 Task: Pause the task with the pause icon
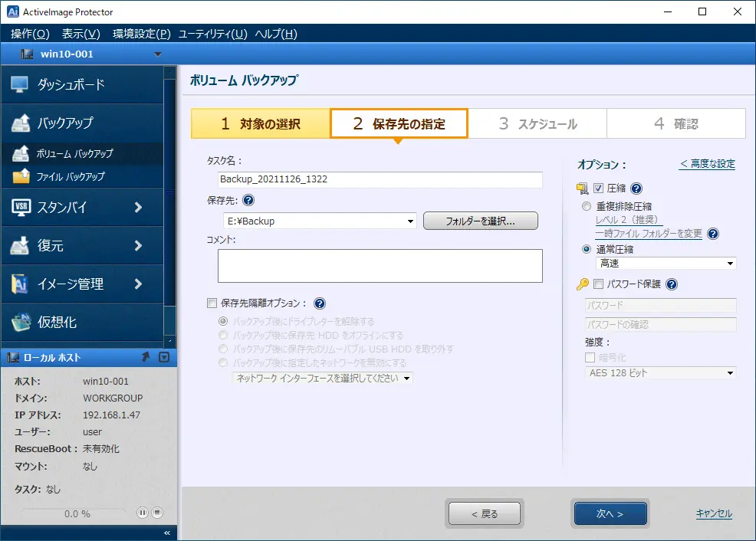(143, 513)
